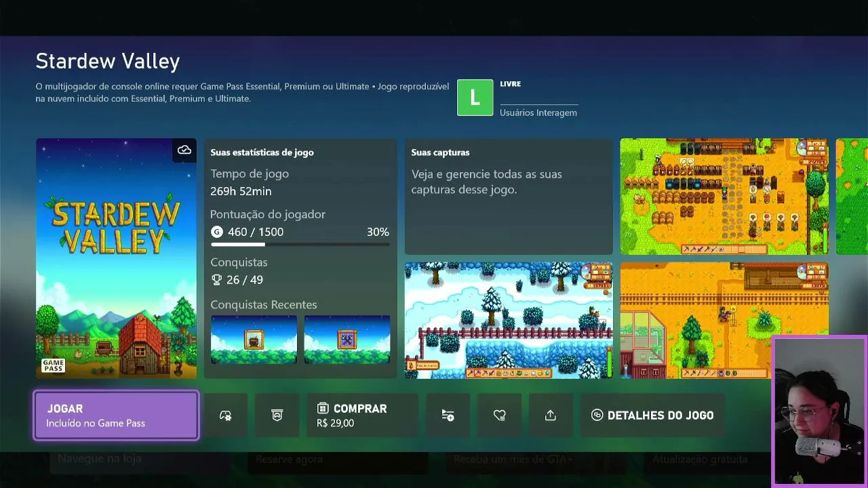Open the official club badge icon
Screen dimensions: 868x488
(277, 415)
